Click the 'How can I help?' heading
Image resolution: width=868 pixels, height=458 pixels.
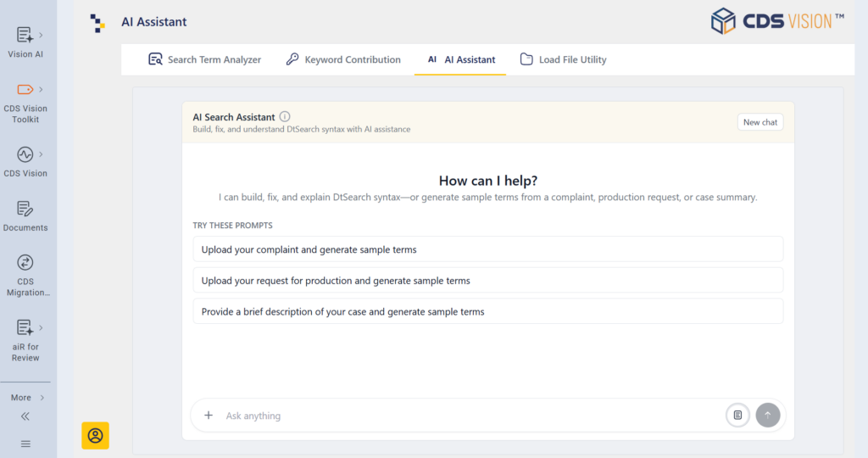click(x=487, y=181)
